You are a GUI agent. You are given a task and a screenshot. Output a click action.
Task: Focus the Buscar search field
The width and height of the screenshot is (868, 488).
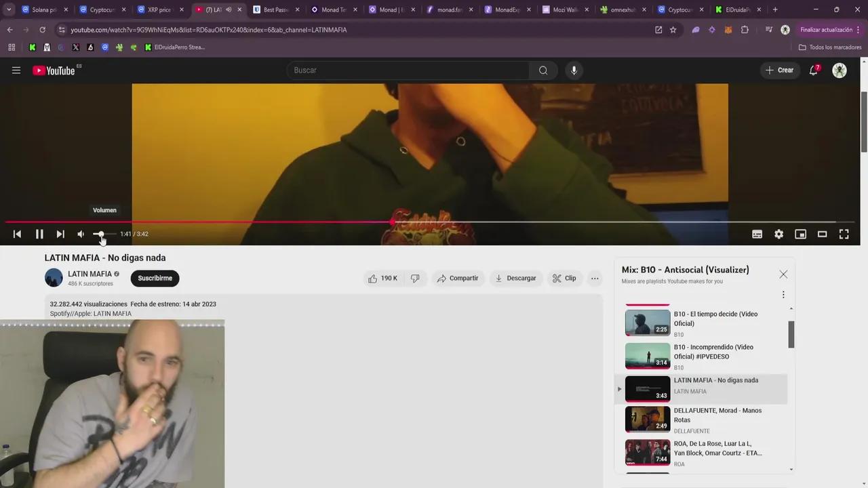(408, 70)
